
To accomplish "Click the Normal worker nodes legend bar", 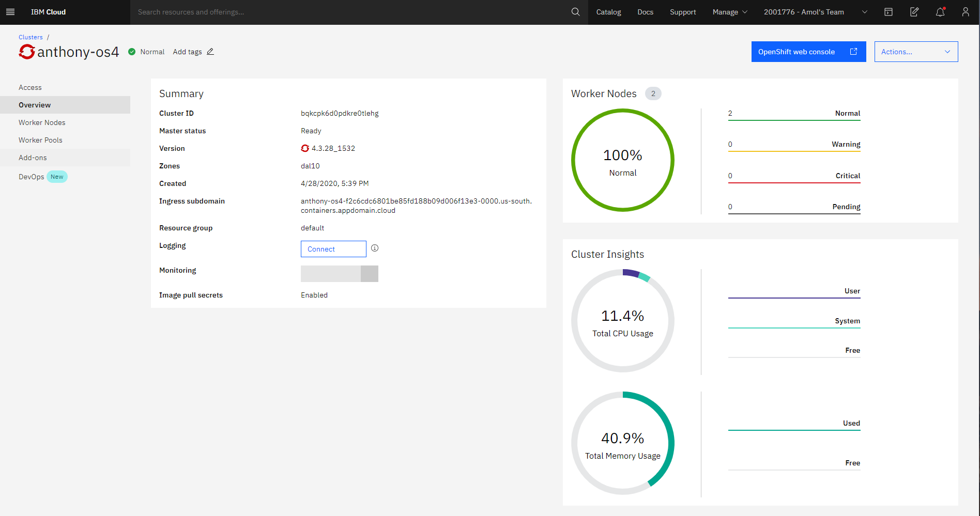I will tap(794, 115).
